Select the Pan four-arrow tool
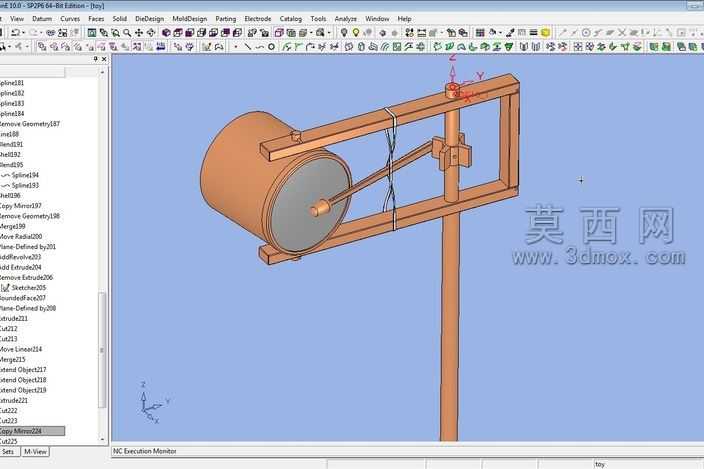Image resolution: width=704 pixels, height=469 pixels. click(139, 33)
